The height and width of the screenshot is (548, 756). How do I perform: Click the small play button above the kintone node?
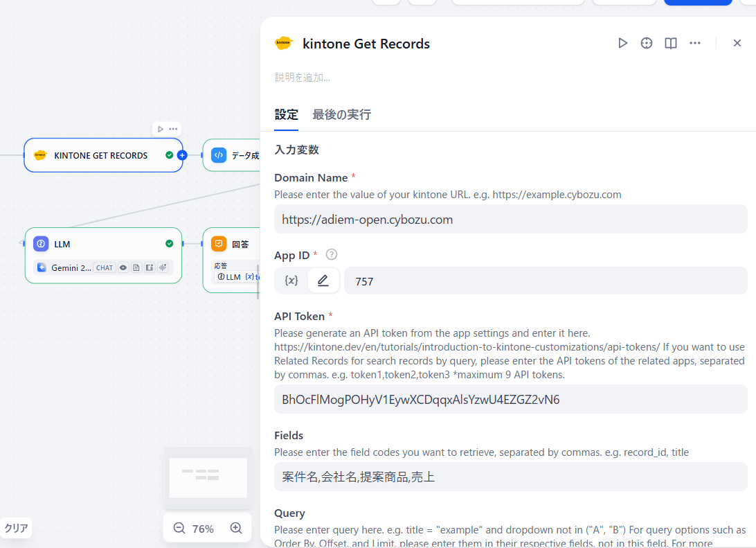[161, 129]
